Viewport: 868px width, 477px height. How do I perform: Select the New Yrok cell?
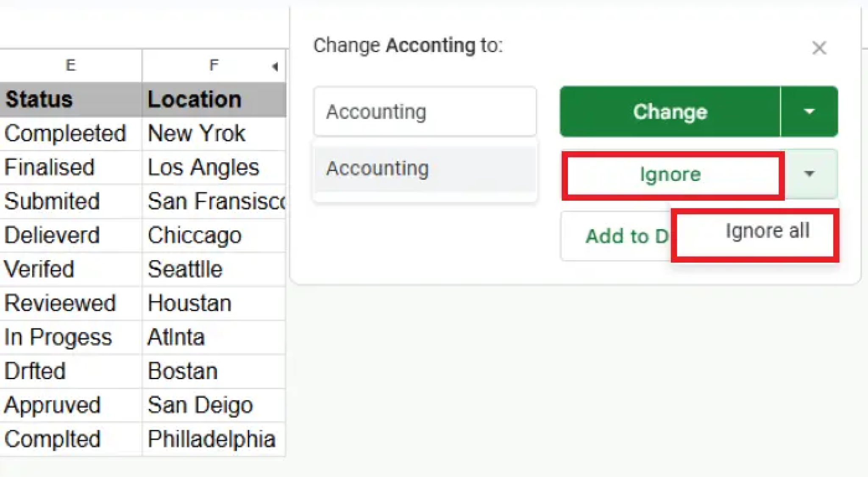pyautogui.click(x=214, y=133)
